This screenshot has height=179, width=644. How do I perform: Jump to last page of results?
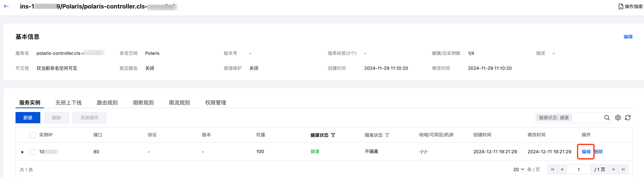(624, 170)
